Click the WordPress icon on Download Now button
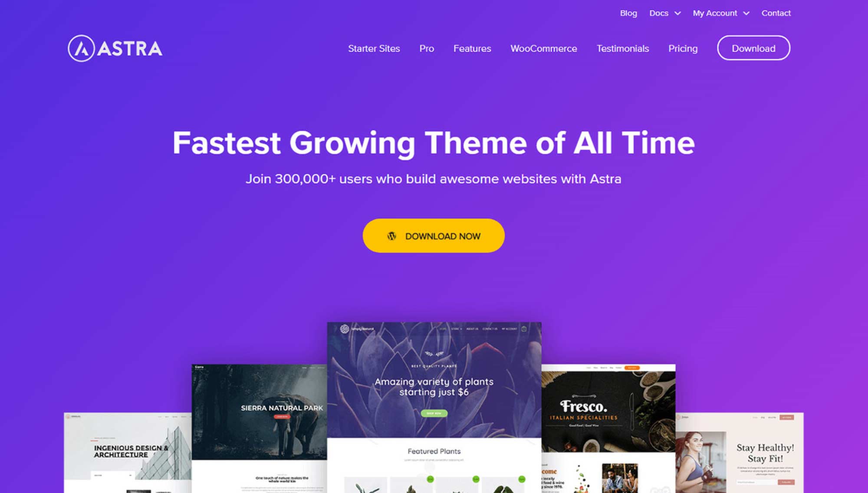 click(x=391, y=236)
